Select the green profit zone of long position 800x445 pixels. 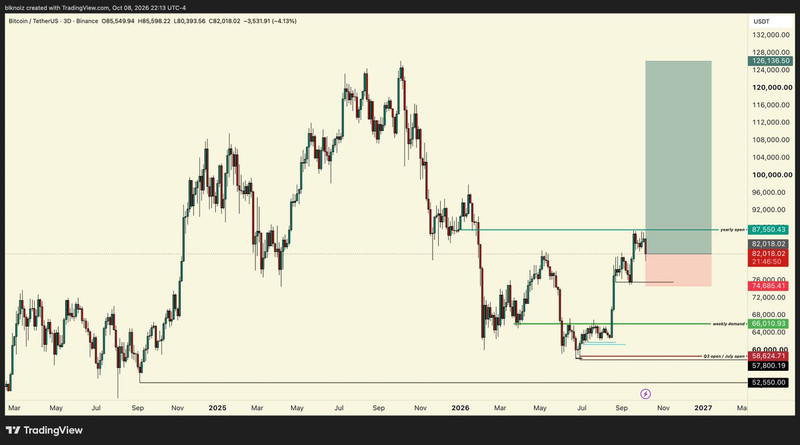[x=678, y=157]
